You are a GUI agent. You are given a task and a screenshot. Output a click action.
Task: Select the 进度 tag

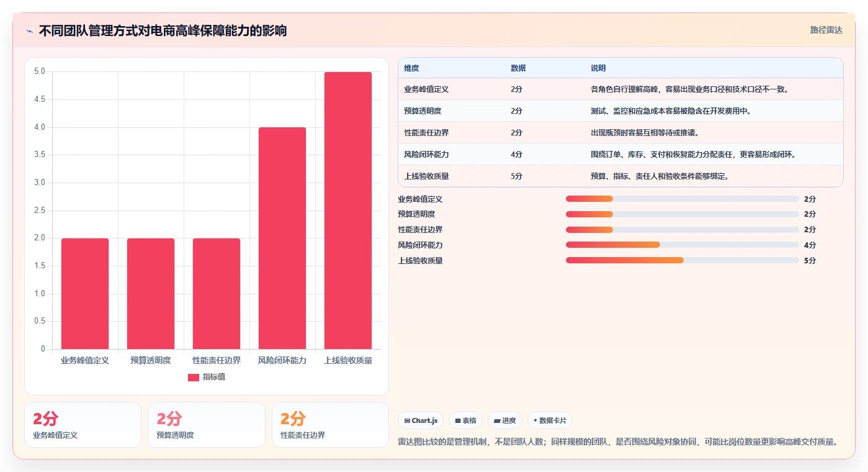[505, 420]
